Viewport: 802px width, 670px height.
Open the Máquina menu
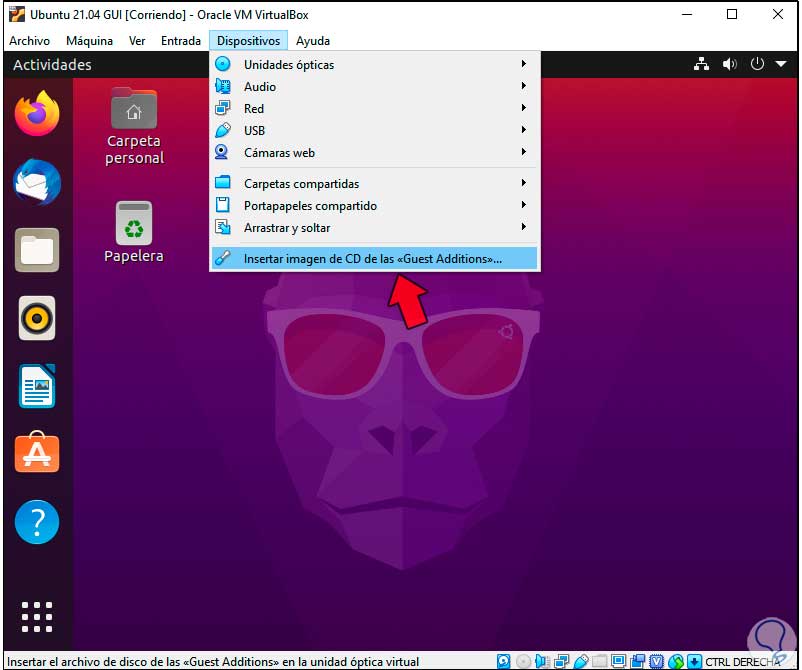pyautogui.click(x=89, y=41)
